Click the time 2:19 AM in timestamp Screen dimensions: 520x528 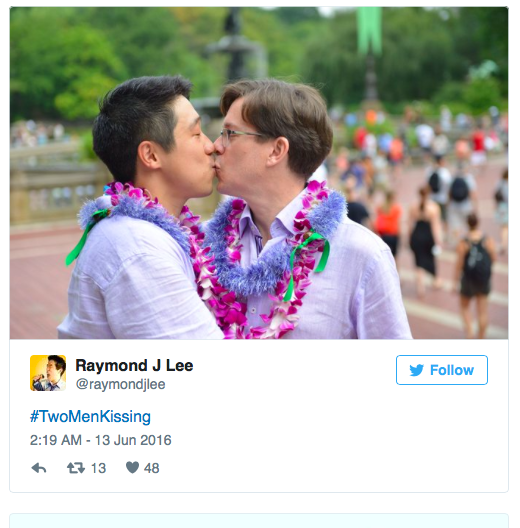[x=56, y=440]
